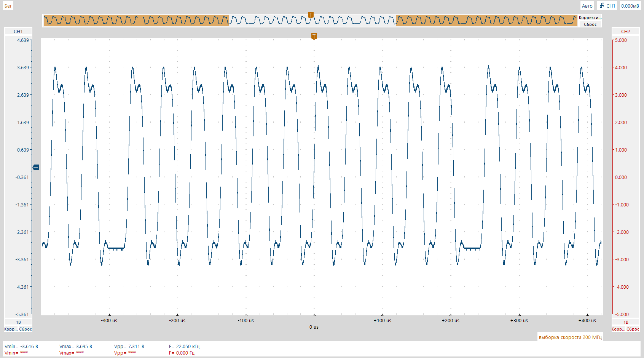
Task: Click frequency reading 'F= 22.050 кГц'
Action: (x=184, y=347)
